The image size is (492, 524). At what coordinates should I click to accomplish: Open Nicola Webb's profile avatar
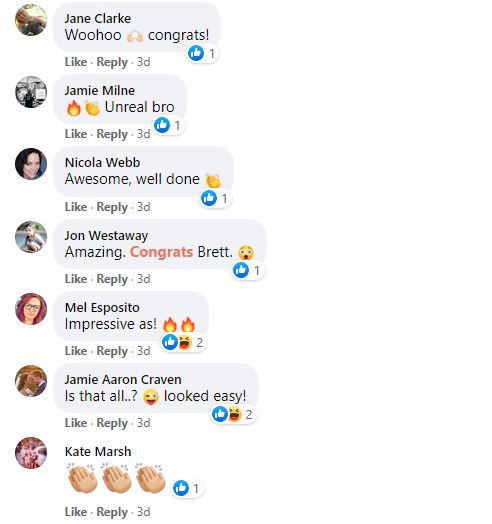31,164
